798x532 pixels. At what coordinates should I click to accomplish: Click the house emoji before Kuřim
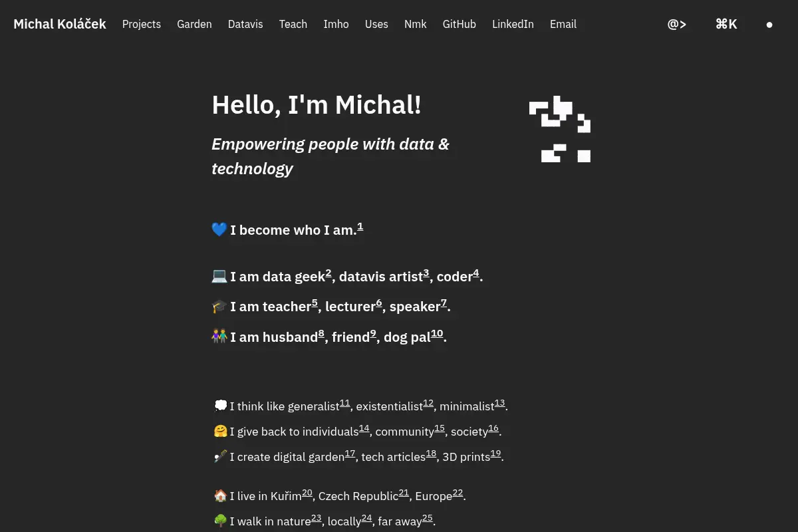pyautogui.click(x=221, y=495)
